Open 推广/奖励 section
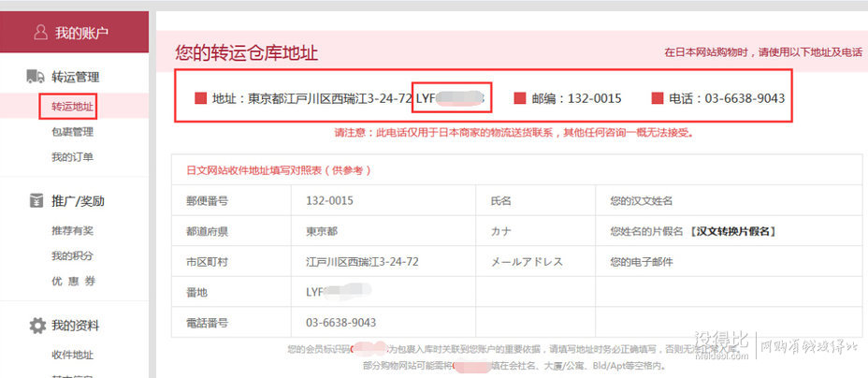 point(78,201)
